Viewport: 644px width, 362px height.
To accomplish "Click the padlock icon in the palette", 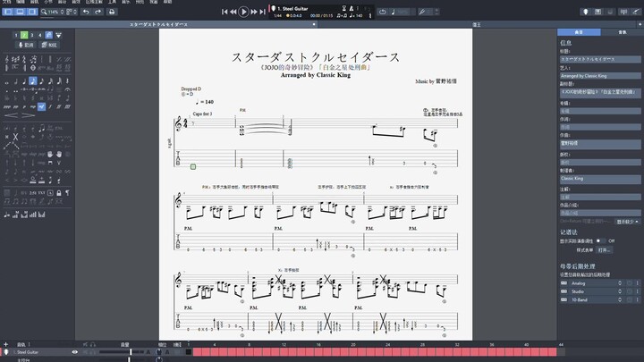I will click(59, 193).
